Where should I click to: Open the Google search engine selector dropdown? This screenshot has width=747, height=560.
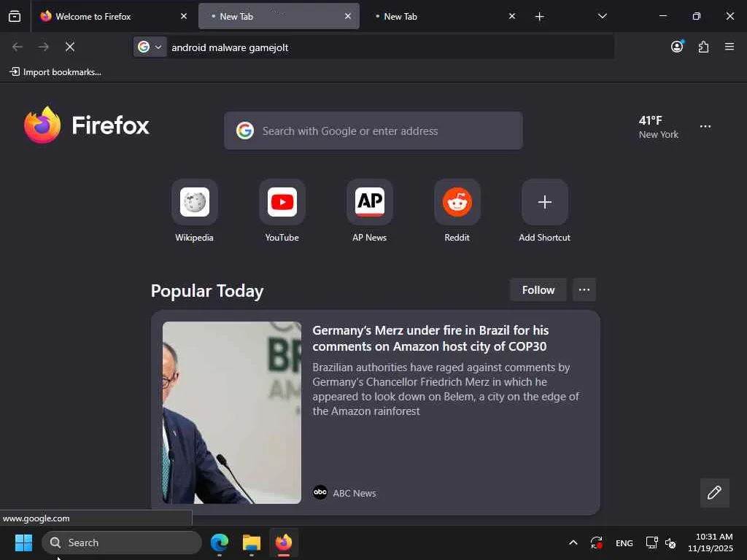click(x=150, y=47)
